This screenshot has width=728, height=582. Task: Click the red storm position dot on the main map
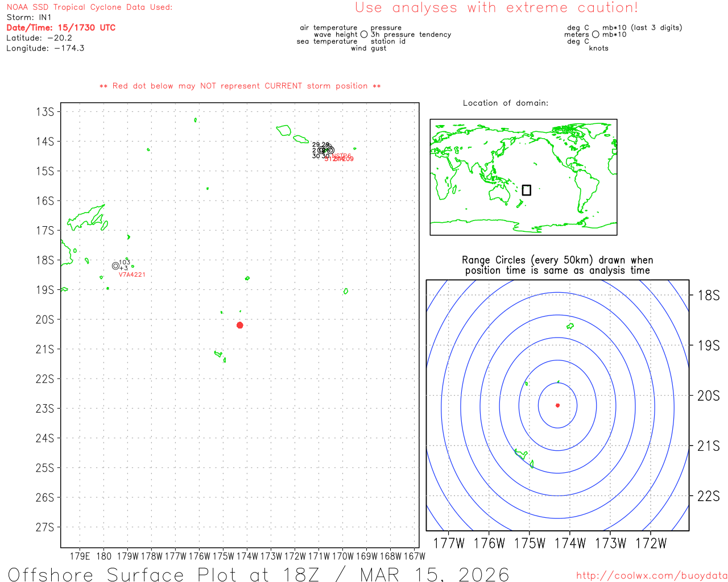[240, 325]
